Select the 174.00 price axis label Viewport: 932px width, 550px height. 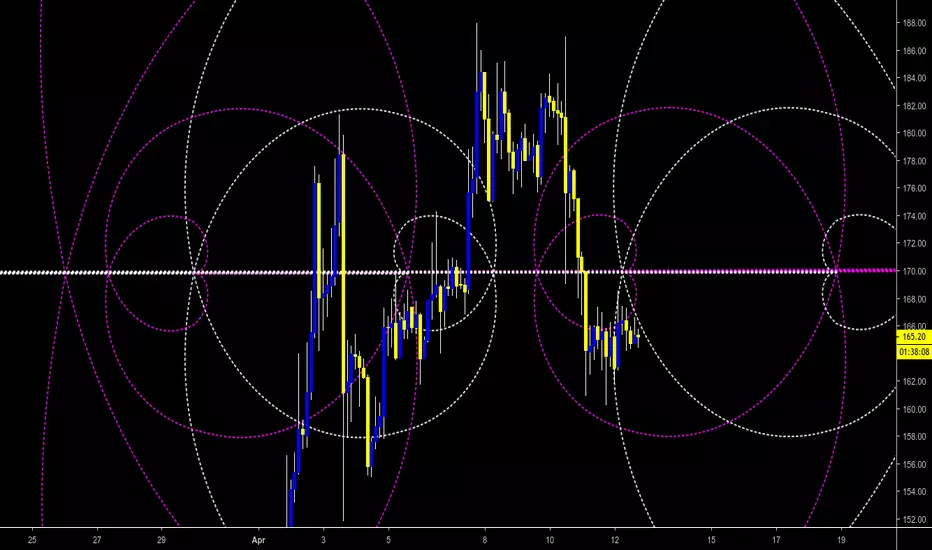click(x=914, y=216)
